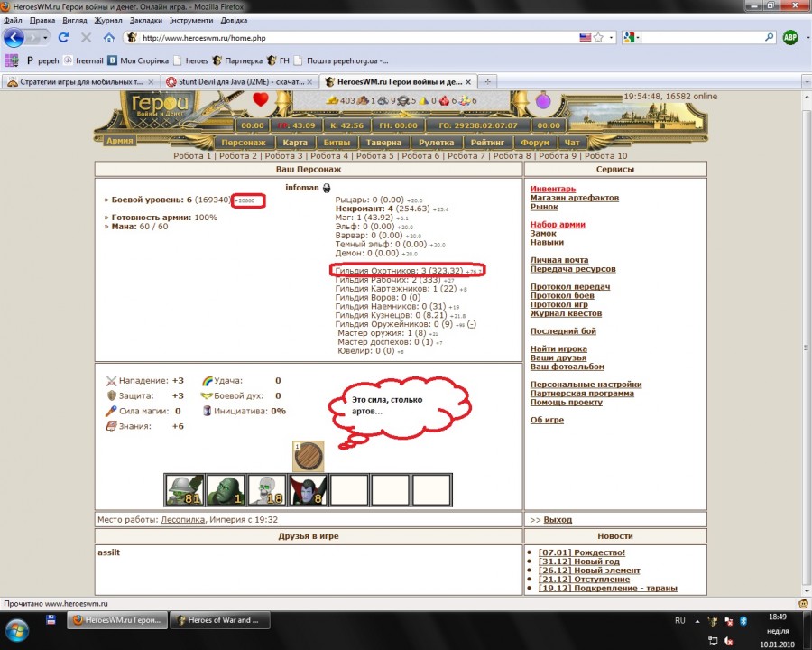The image size is (812, 650).
Task: Open the [07.01] Рождество! news link
Action: point(582,552)
